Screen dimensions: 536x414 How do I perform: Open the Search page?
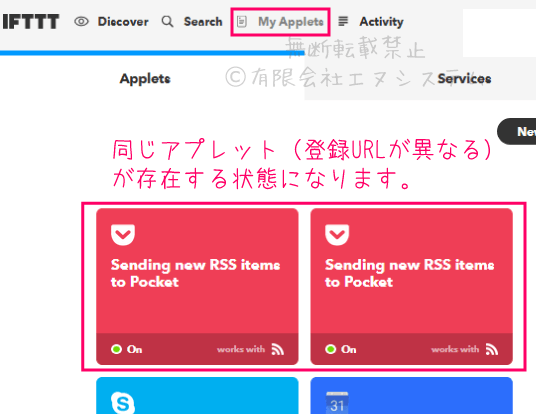(x=203, y=22)
